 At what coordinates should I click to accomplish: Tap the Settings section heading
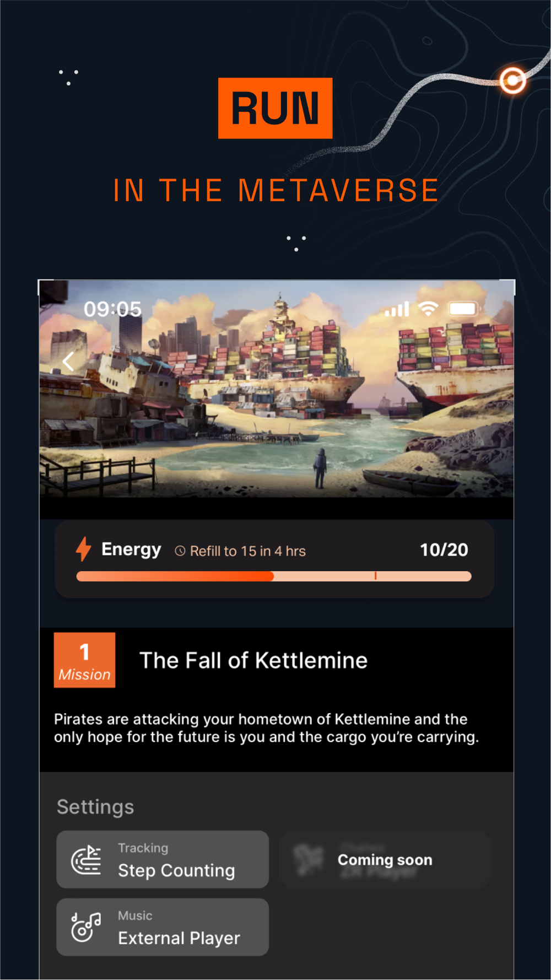tap(95, 807)
